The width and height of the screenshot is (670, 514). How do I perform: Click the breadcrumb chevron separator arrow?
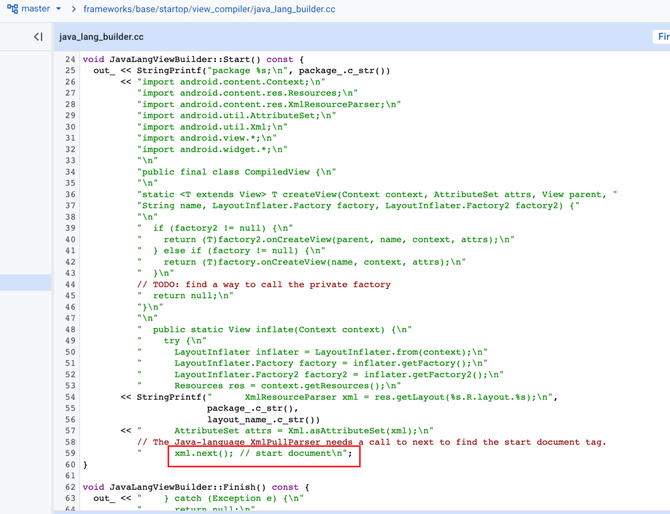pos(74,9)
